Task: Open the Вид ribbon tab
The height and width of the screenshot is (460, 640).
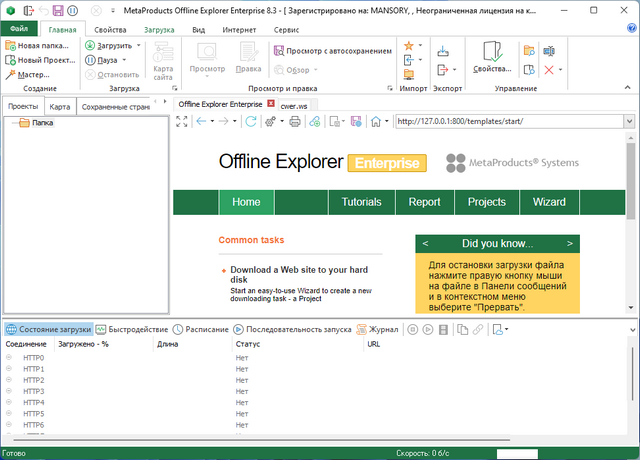Action: [198, 30]
